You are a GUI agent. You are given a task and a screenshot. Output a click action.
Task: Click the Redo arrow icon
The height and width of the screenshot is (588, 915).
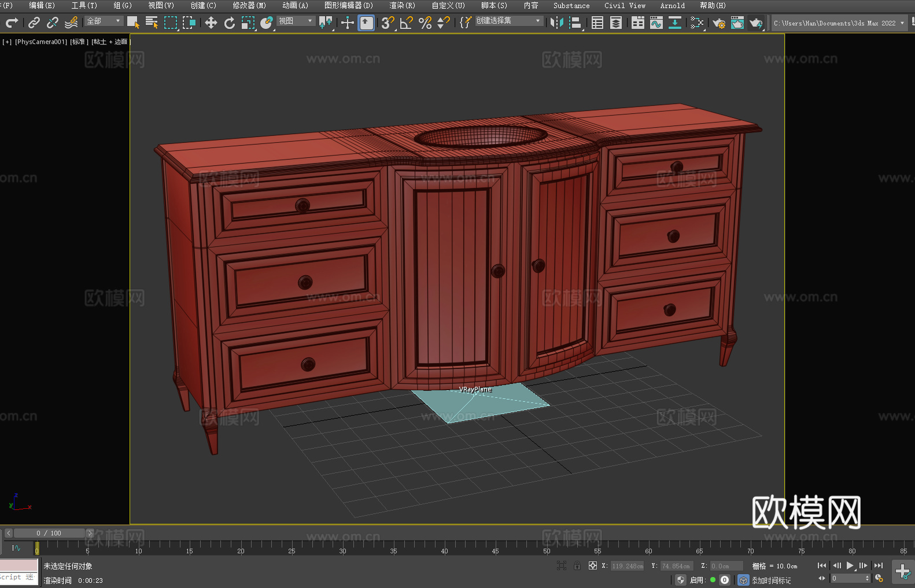coord(12,23)
